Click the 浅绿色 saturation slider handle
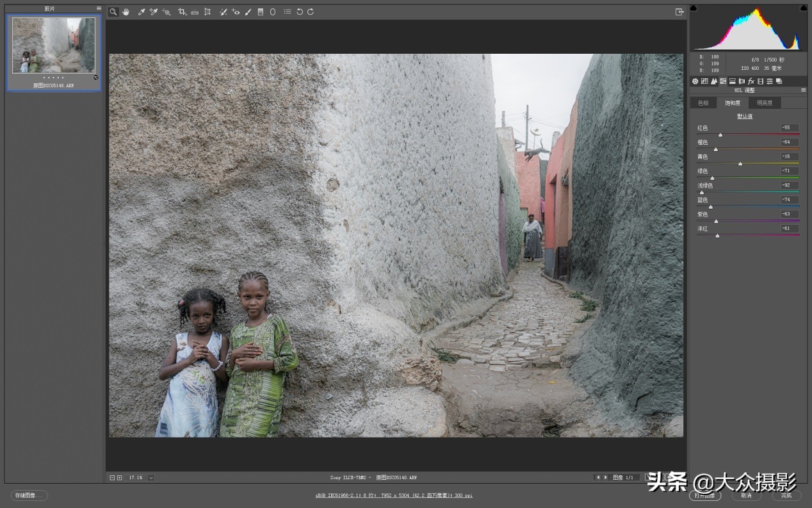The image size is (812, 508). 702,192
